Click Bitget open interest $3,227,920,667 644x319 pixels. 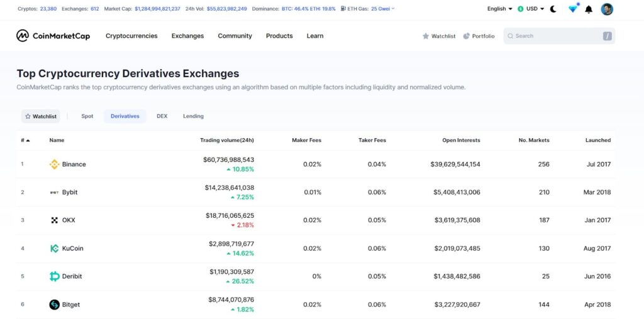point(457,305)
